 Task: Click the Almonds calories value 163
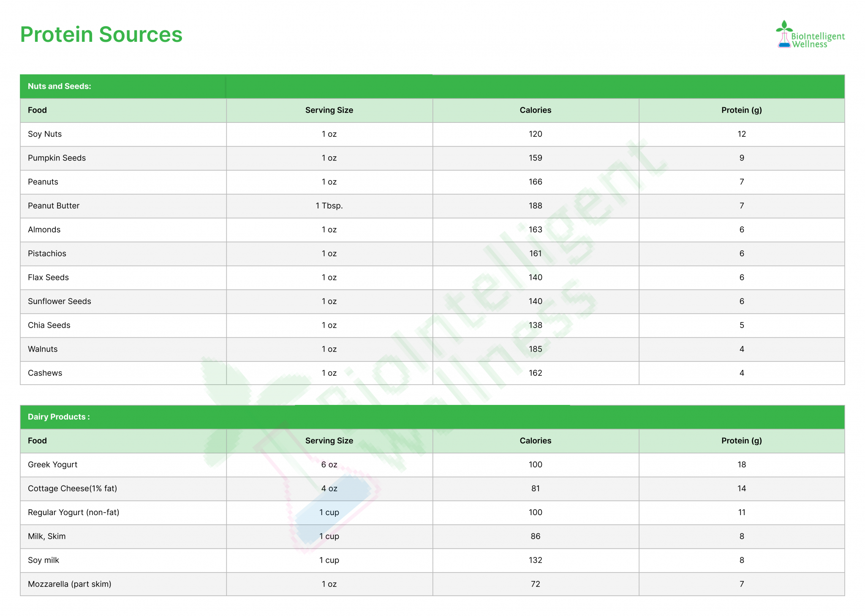click(x=535, y=230)
